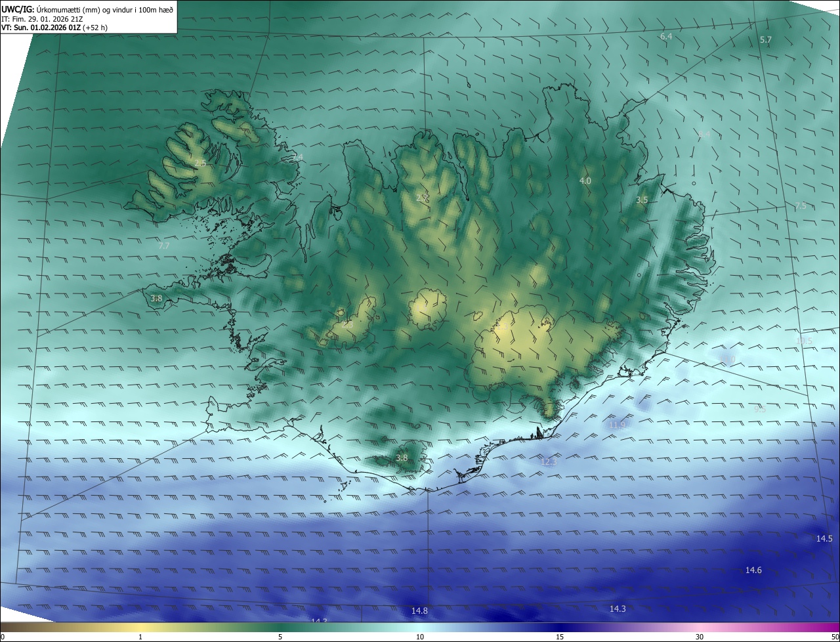
Task: Click the 3.5 value label on the map
Action: (x=642, y=200)
